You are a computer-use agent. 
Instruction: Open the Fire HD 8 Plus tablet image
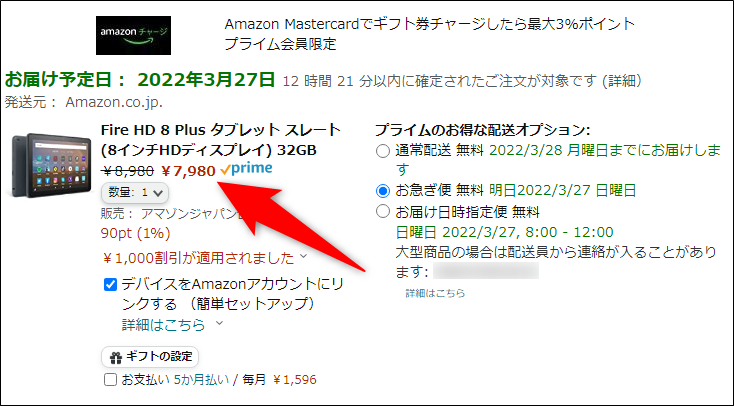click(x=50, y=165)
